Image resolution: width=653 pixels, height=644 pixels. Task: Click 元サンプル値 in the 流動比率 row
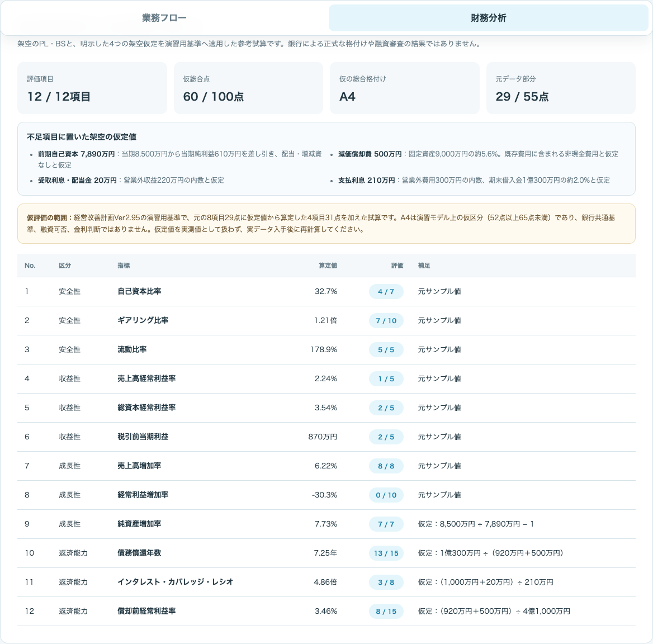pos(439,350)
